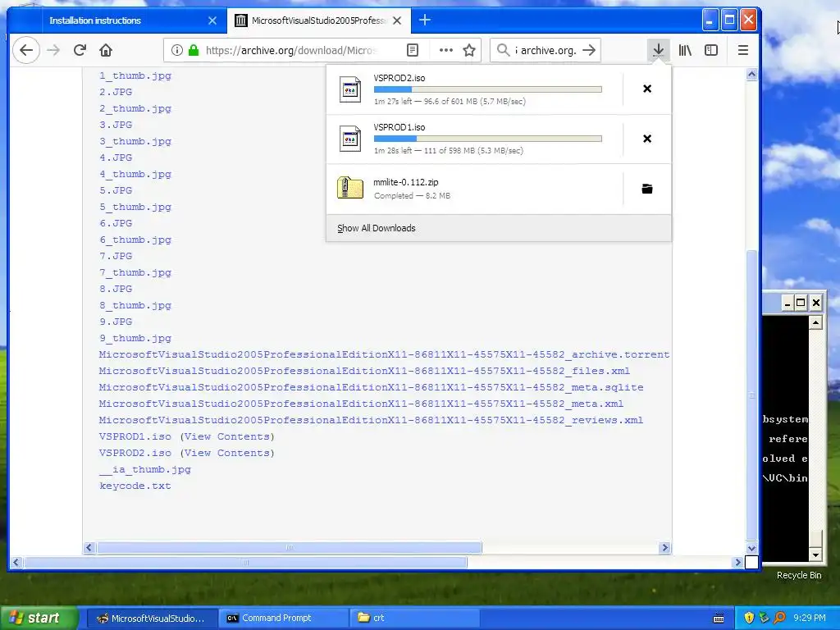Open the VSPROD1.iso link

(x=135, y=436)
